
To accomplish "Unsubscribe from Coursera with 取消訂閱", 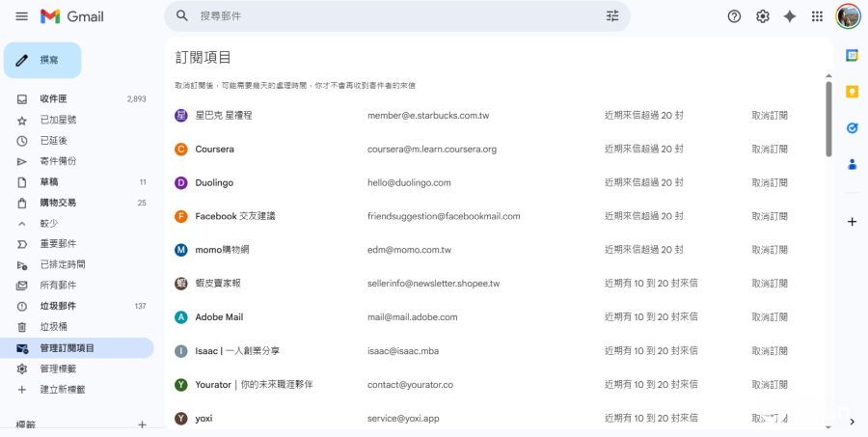I will tap(770, 150).
